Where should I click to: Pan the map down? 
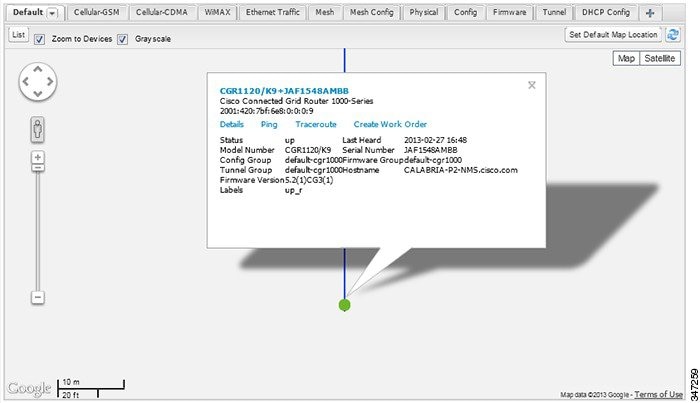click(38, 93)
